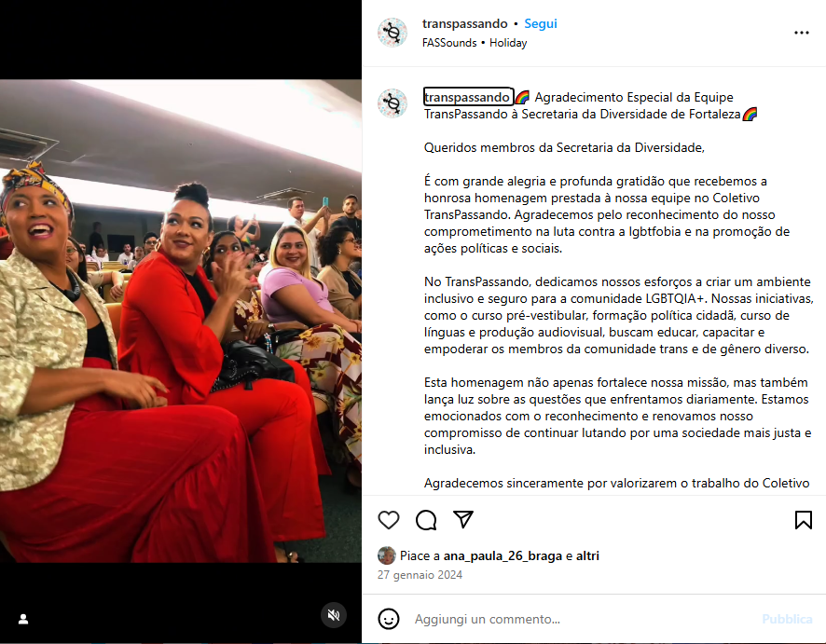Submit the comment with Pubblica

[787, 619]
